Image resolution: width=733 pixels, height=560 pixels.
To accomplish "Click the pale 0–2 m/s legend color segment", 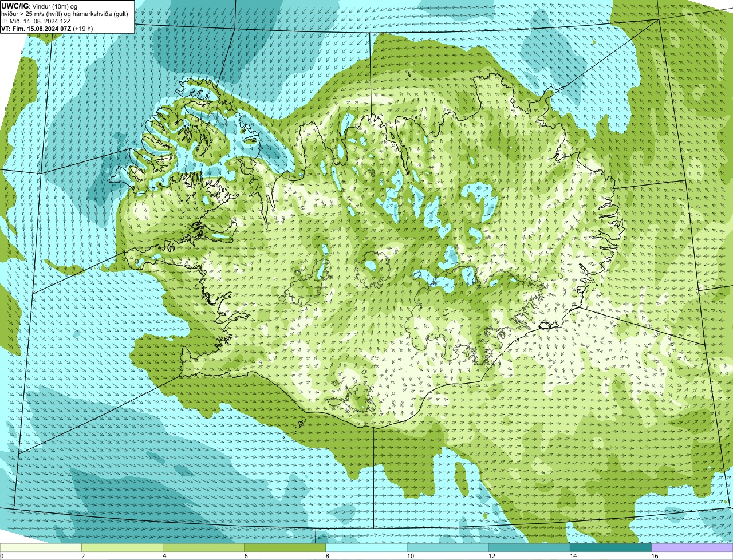I will 41,547.
